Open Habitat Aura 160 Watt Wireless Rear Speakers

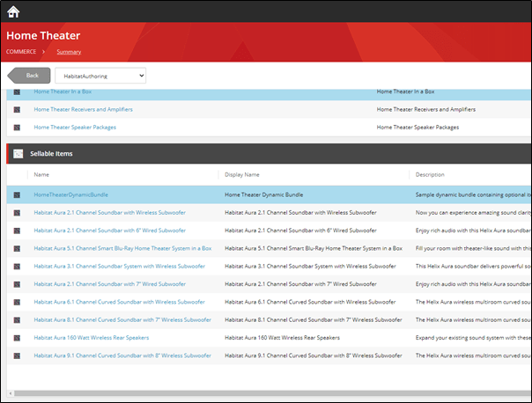pyautogui.click(x=92, y=338)
